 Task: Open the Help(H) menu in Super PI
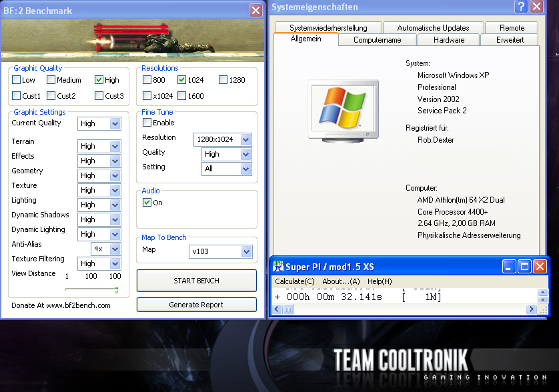pos(380,281)
